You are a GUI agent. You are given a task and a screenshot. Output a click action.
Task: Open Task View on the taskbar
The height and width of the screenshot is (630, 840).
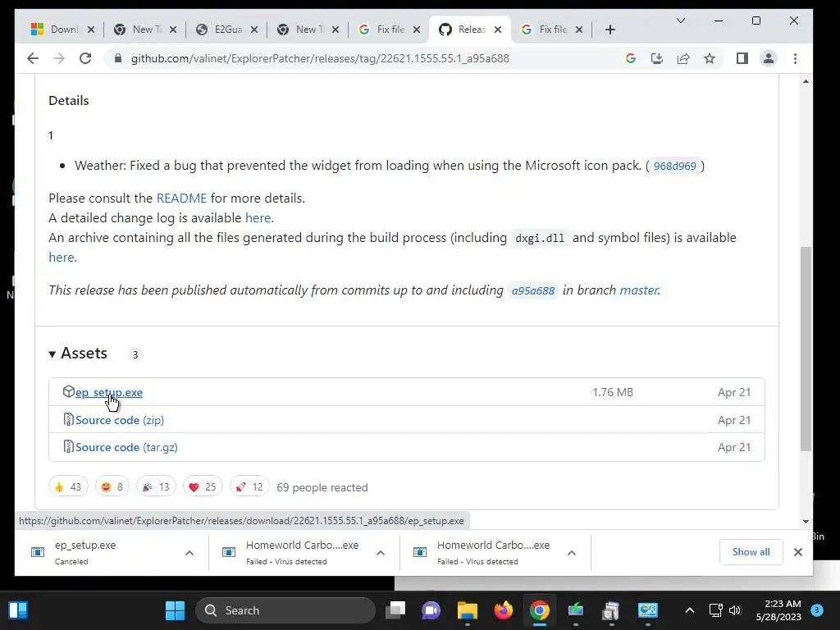395,610
